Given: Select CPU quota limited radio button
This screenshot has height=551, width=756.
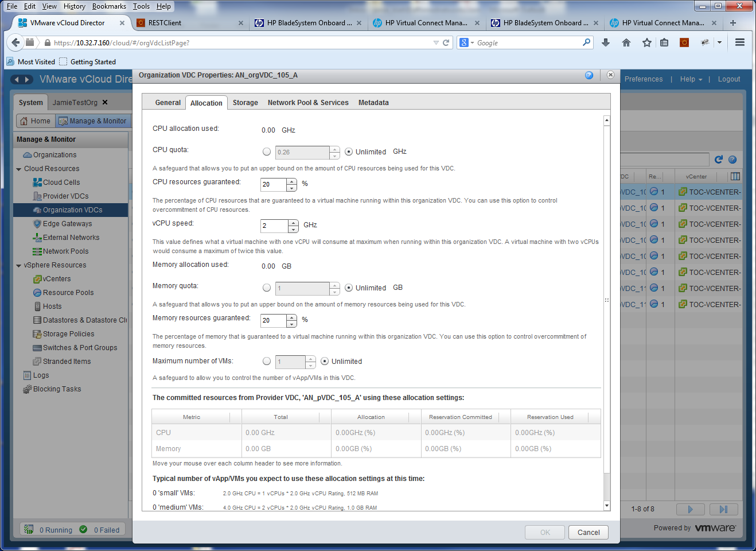Looking at the screenshot, I should [x=267, y=152].
